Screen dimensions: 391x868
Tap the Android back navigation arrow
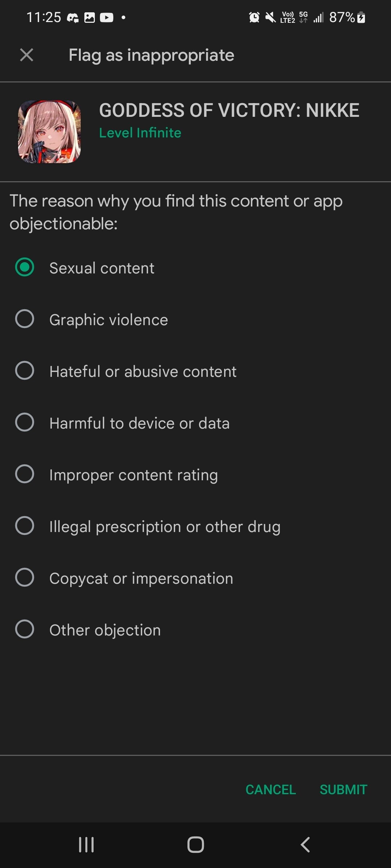(x=305, y=845)
